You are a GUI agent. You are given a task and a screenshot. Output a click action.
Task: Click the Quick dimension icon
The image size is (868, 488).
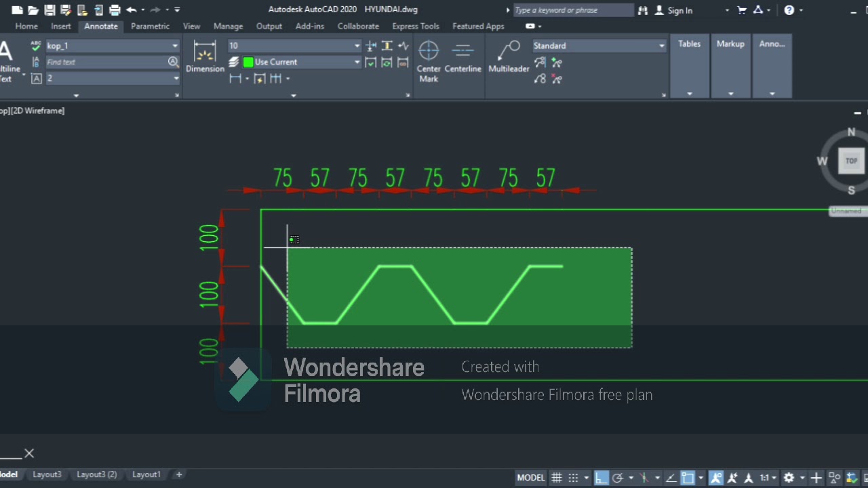[259, 79]
